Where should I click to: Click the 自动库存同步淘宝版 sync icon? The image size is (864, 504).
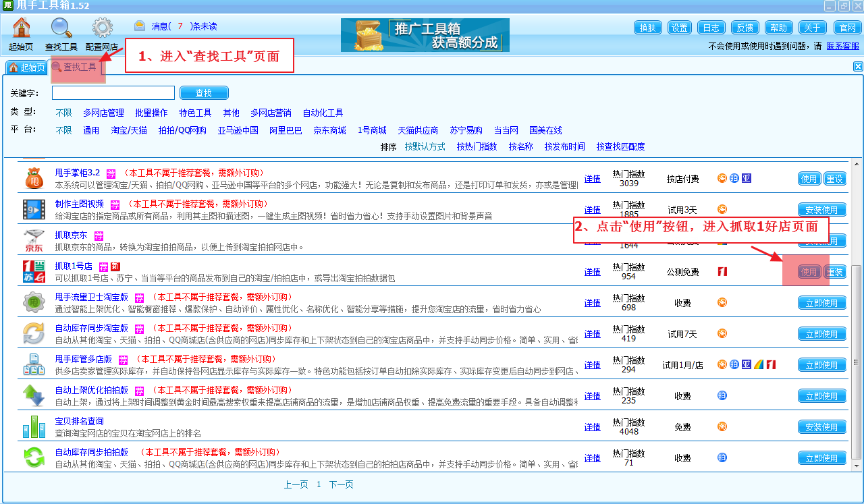[34, 334]
